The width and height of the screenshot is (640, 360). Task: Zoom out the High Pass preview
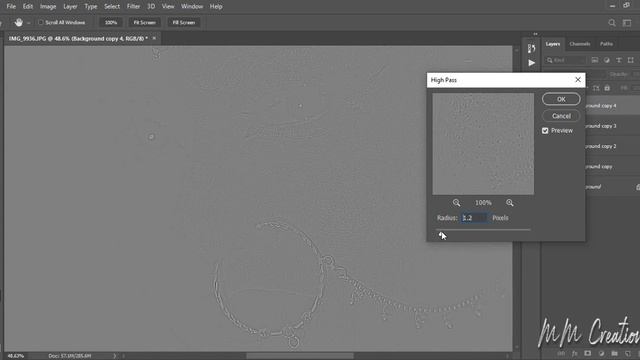456,203
